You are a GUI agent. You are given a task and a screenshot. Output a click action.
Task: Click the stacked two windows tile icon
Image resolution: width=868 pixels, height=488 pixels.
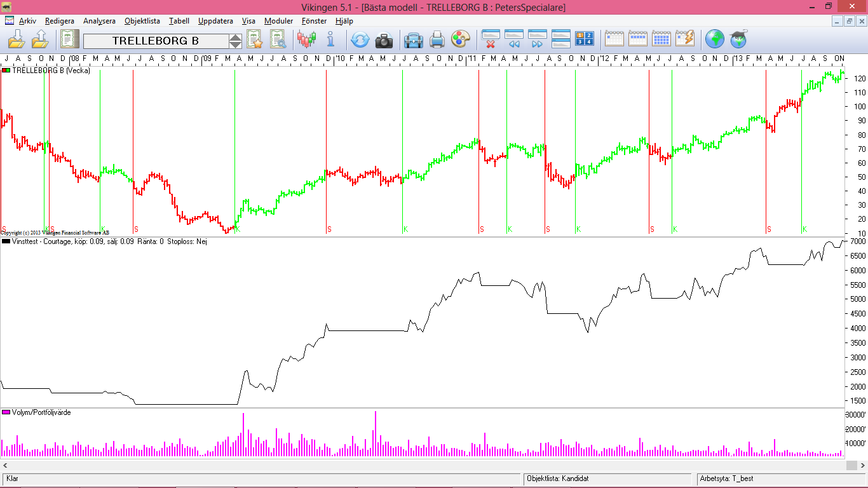pyautogui.click(x=561, y=39)
